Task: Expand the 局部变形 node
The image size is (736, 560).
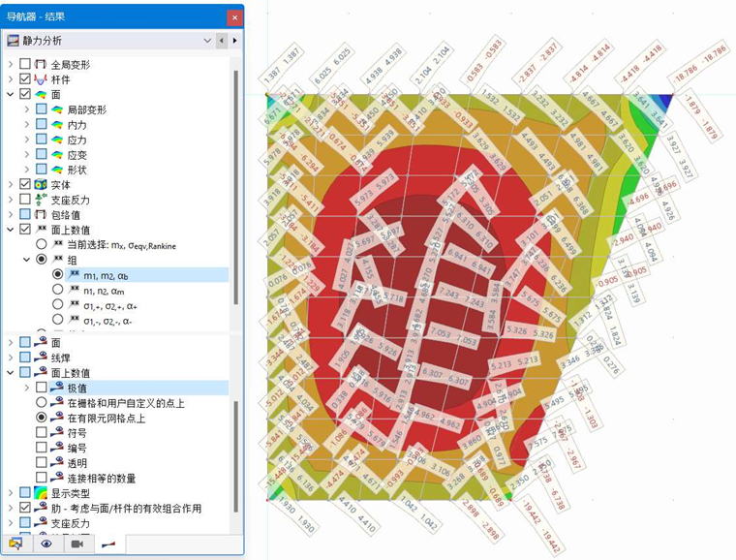Action: click(x=27, y=109)
